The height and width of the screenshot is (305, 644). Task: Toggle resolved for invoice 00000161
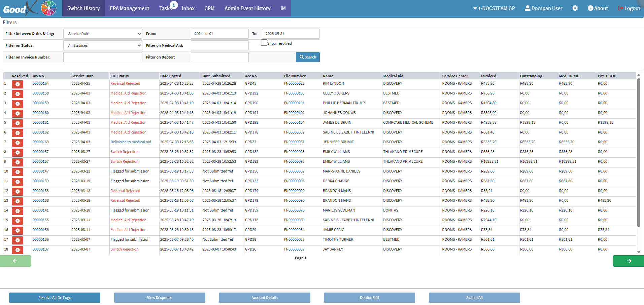[x=18, y=123]
